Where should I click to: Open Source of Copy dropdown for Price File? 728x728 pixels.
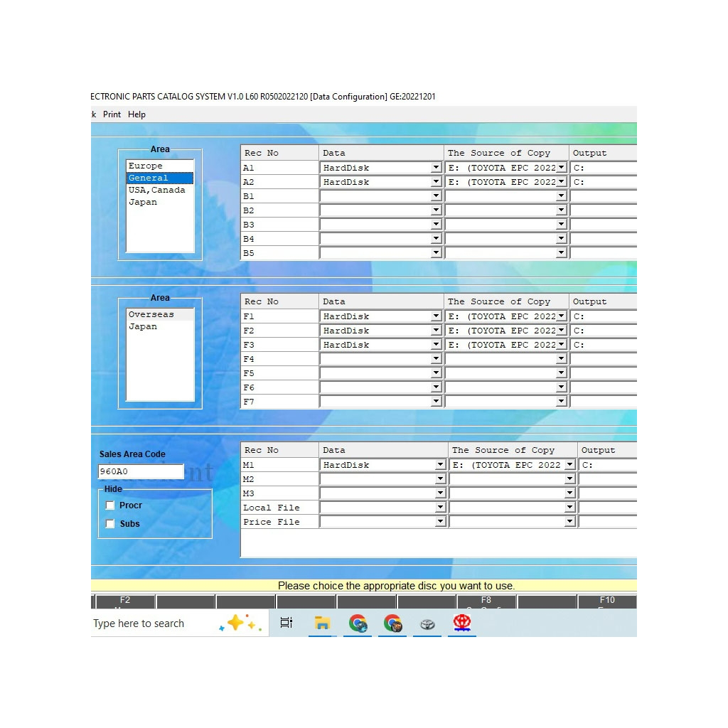point(569,522)
